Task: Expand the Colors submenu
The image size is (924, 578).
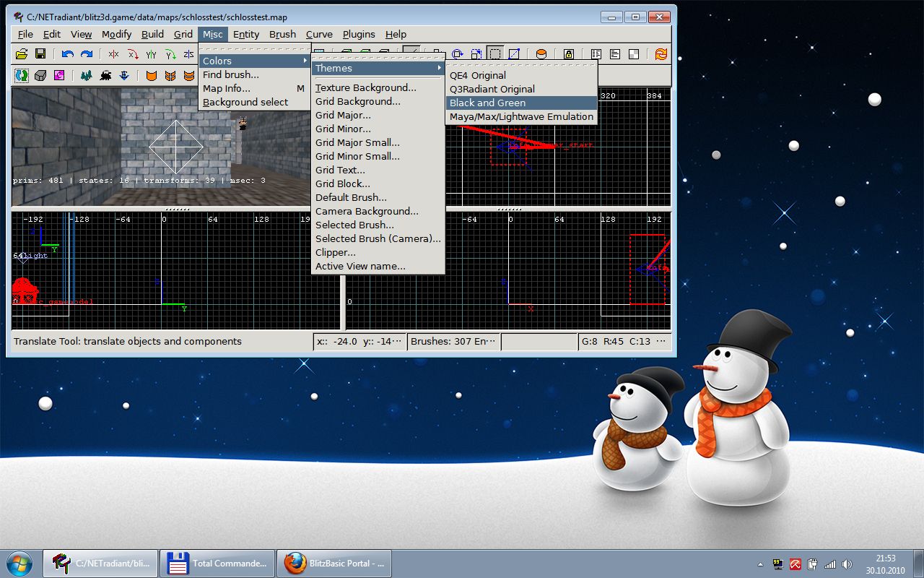Action: [254, 61]
